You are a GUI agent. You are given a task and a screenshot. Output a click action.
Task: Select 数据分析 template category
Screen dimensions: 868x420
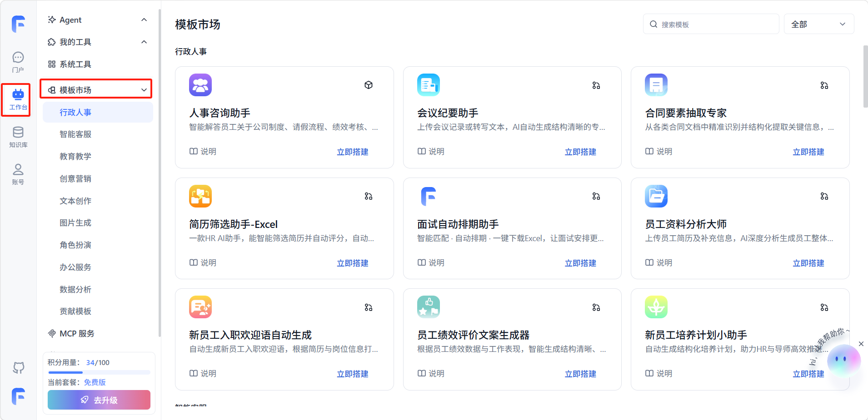75,289
